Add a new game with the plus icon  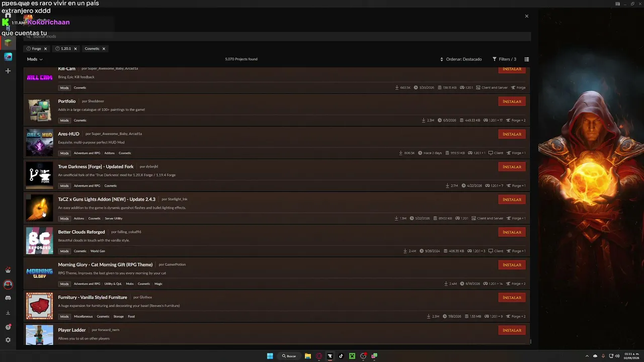[x=8, y=71]
